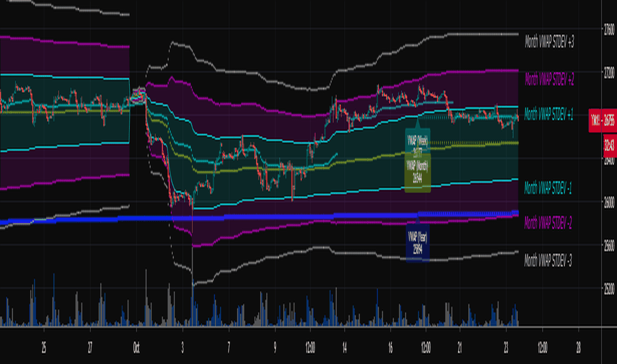Screen dimensions: 617x364
Task: Click the Oct month label on time axis
Action: tap(136, 347)
